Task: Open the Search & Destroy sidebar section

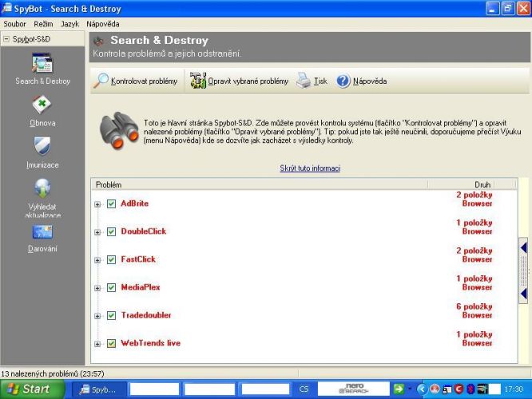Action: (x=42, y=69)
